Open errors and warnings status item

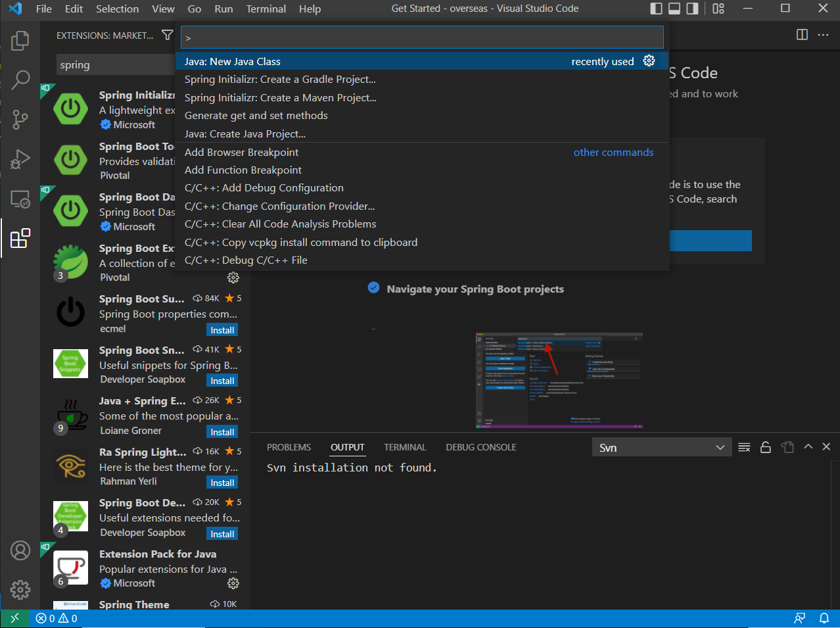click(x=57, y=618)
